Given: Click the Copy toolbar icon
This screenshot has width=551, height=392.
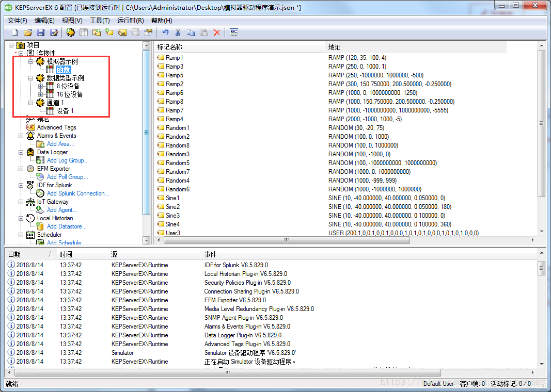Looking at the screenshot, I should point(191,32).
